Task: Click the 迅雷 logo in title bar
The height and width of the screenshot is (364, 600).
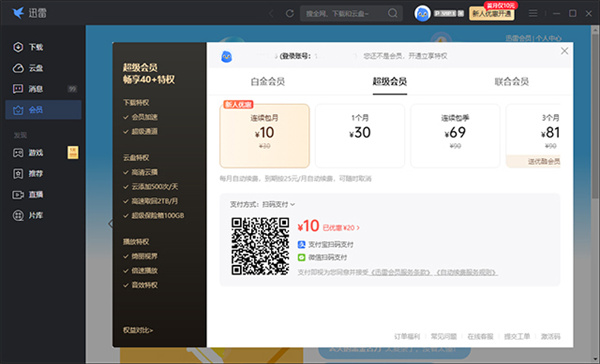Action: click(x=29, y=13)
